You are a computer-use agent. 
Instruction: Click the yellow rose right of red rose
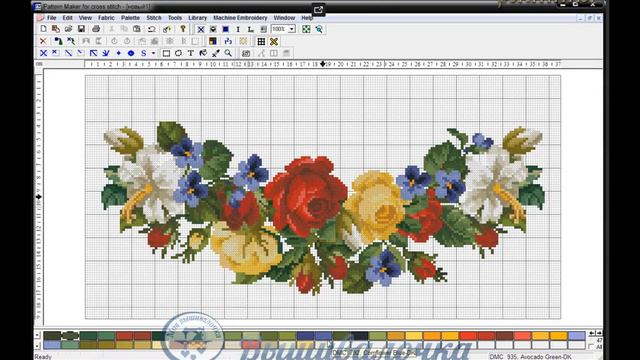[376, 206]
